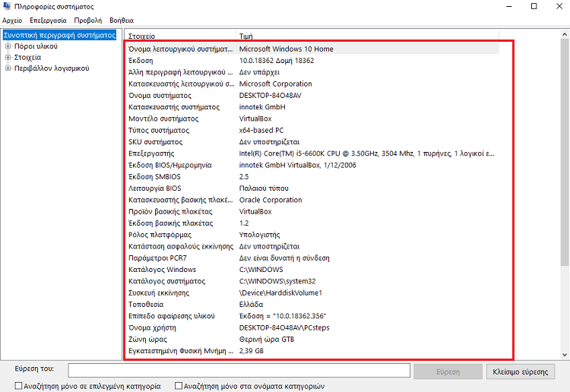
Task: Select the Παράμετροι PCR7 row
Action: click(x=312, y=258)
